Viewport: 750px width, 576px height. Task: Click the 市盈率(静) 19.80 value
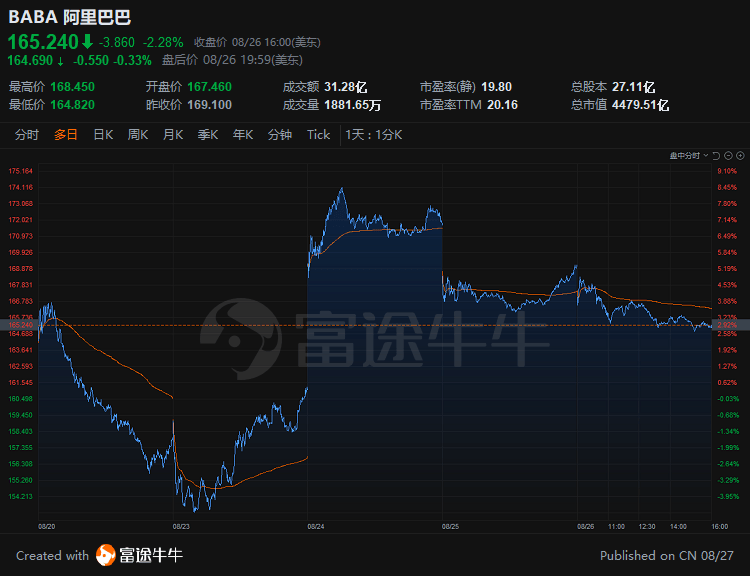tap(496, 87)
